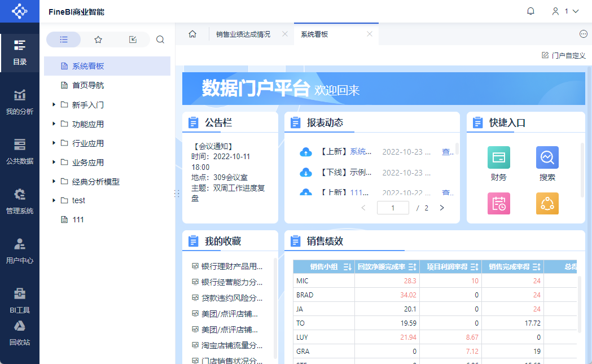Click the notification bell icon
Viewport: 592px width, 364px height.
coord(530,11)
